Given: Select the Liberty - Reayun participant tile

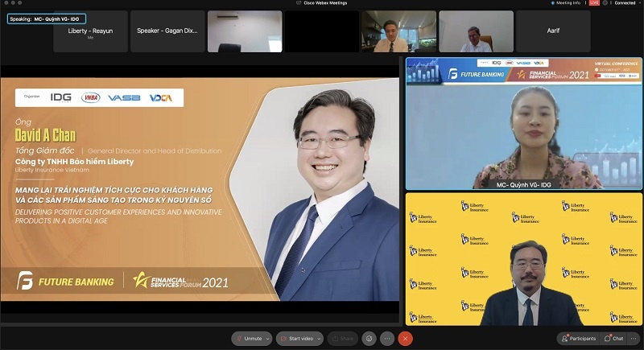Looking at the screenshot, I should (x=90, y=31).
